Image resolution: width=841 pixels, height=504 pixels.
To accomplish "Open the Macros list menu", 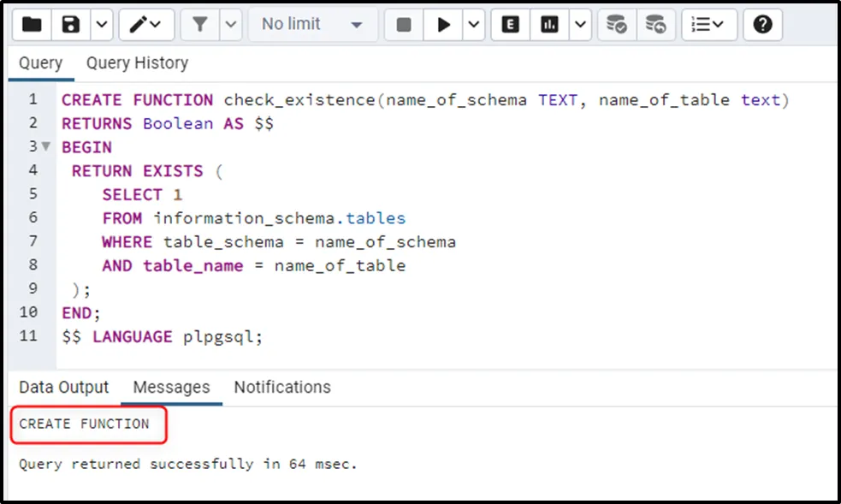I will pos(708,25).
